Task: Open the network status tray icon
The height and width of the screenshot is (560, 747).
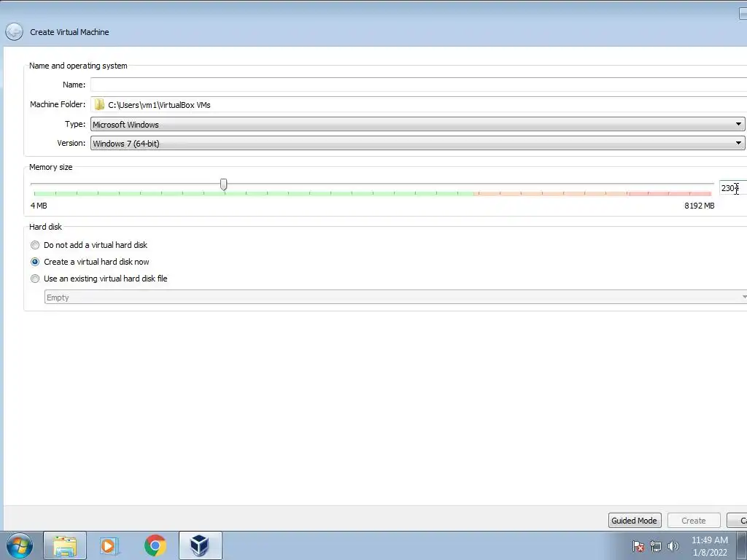Action: 656,546
